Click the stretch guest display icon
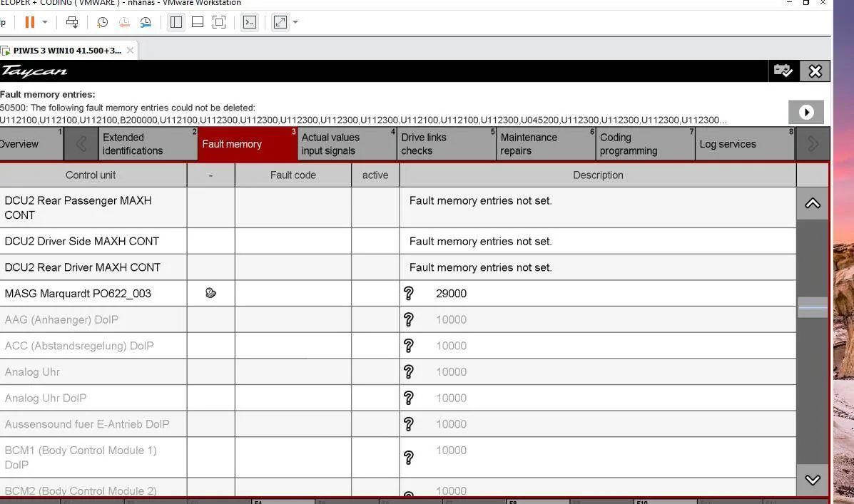This screenshot has width=854, height=504. pos(280,22)
